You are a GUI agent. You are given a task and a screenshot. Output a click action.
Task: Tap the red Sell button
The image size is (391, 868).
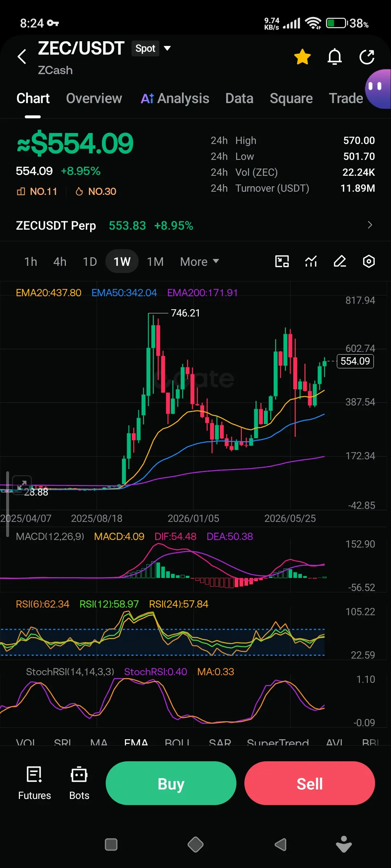pos(310,783)
